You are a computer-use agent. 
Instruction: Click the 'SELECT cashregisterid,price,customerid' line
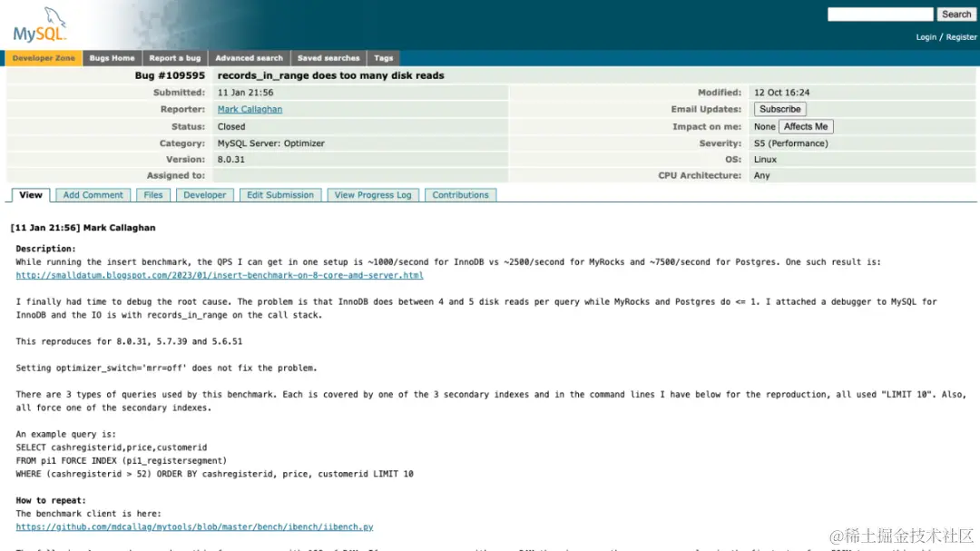(112, 448)
